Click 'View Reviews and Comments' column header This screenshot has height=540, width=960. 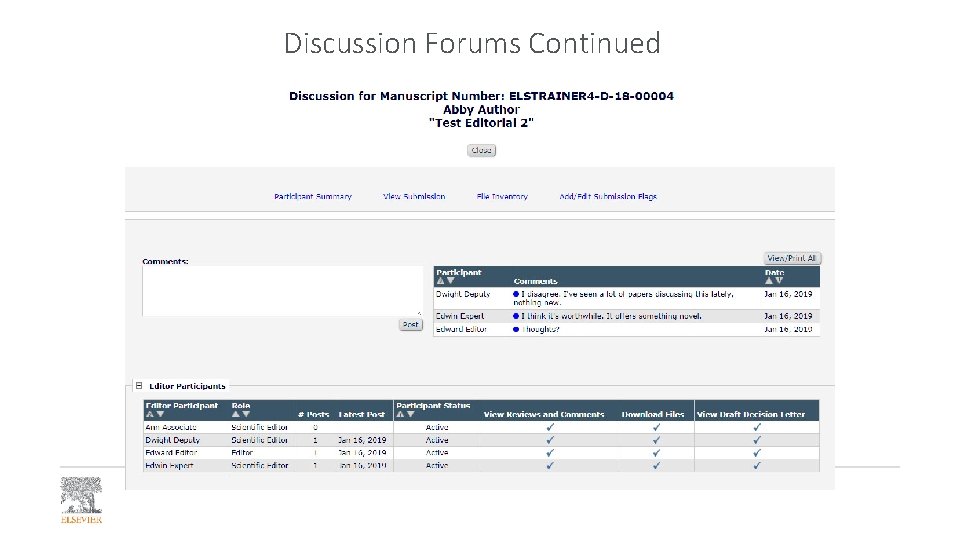pyautogui.click(x=544, y=414)
